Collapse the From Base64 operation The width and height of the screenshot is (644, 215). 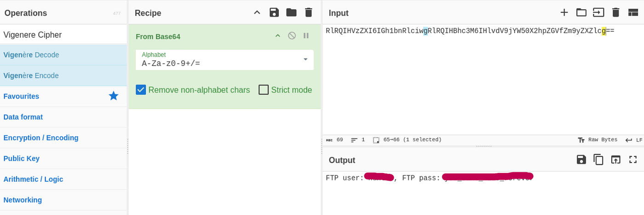pyautogui.click(x=277, y=35)
